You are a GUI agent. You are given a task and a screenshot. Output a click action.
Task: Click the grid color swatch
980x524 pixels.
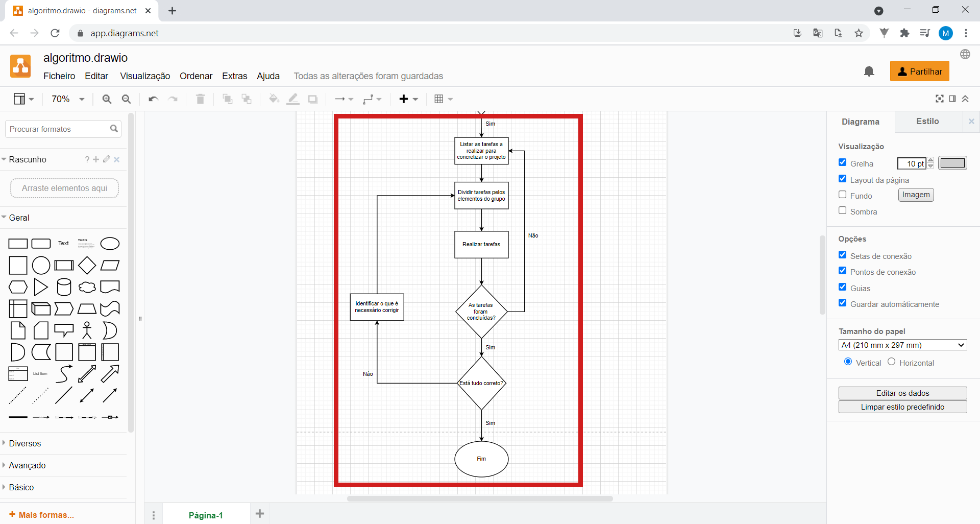click(952, 163)
